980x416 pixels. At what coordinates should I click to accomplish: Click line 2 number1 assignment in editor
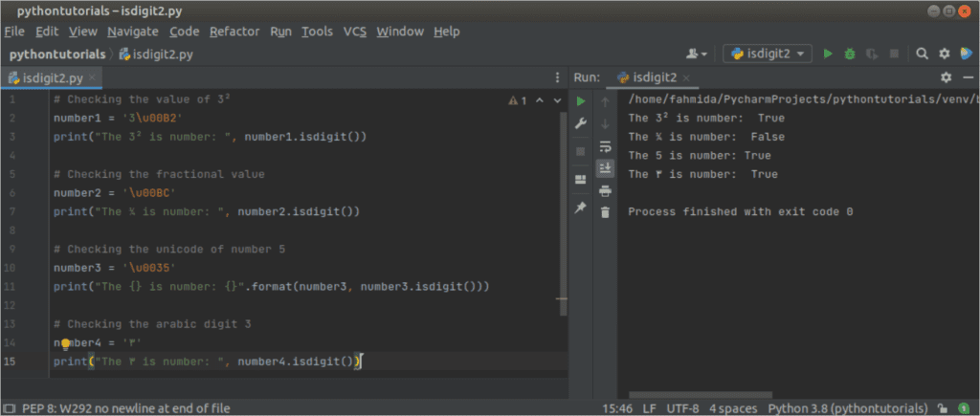click(x=116, y=118)
